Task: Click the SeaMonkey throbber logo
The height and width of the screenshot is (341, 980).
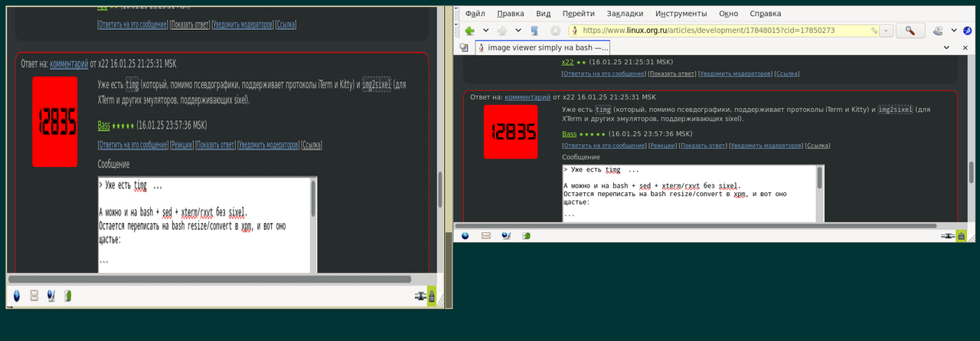Action: coord(967,31)
